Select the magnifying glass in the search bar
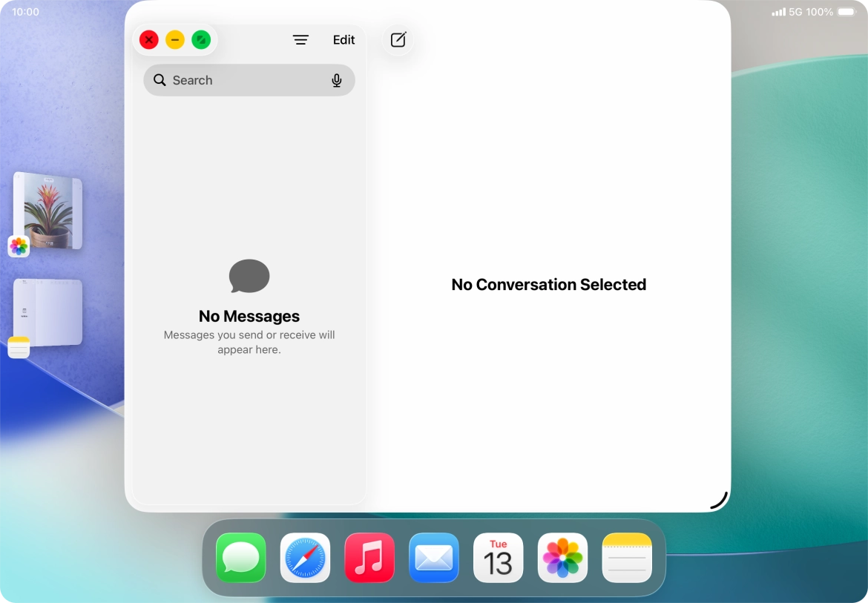 (160, 79)
